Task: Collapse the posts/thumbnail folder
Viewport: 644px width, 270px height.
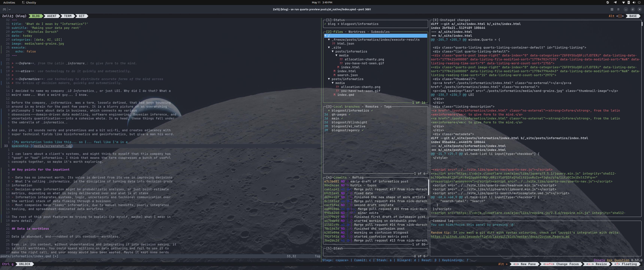Action: 329,79
